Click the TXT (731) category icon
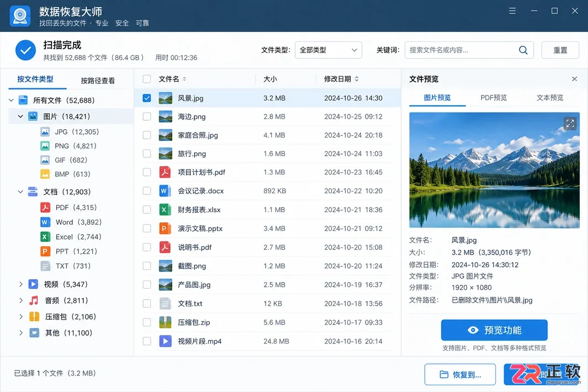This screenshot has height=392, width=588. [x=45, y=266]
